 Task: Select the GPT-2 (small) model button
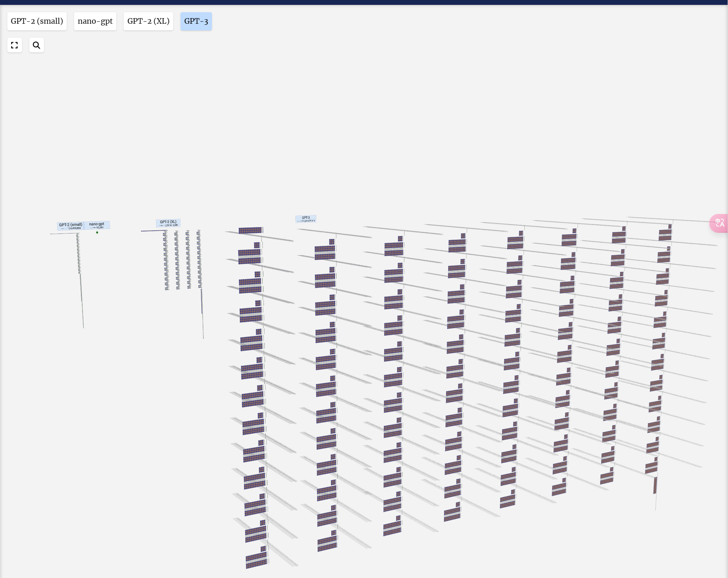click(37, 21)
